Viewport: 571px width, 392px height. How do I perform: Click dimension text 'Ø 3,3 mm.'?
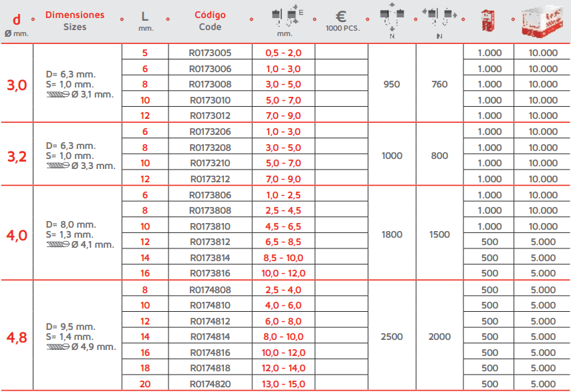click(x=93, y=166)
